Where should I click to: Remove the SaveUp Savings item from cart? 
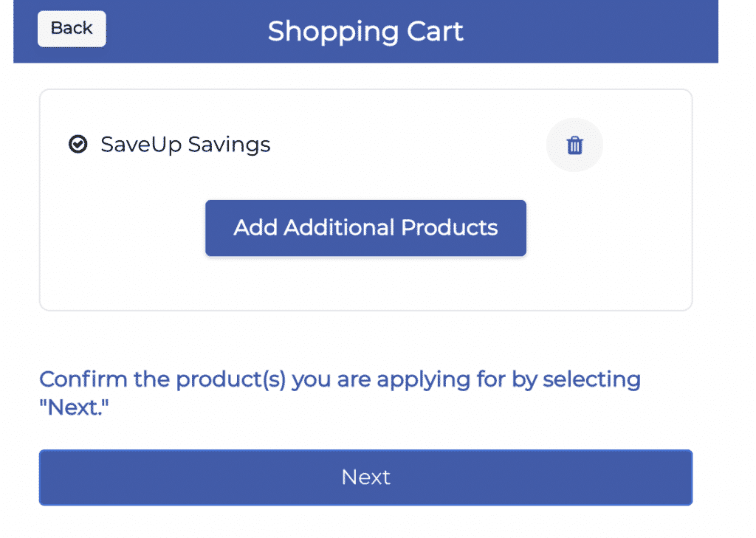pyautogui.click(x=574, y=145)
